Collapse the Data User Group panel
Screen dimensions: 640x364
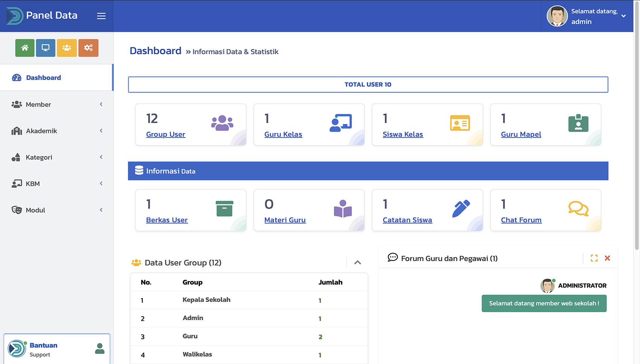pyautogui.click(x=358, y=262)
